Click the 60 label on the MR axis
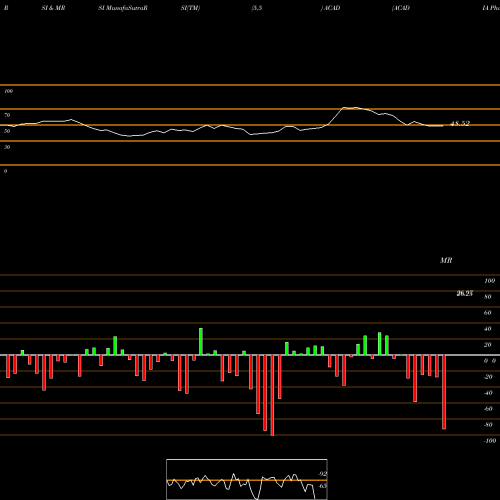The image size is (500, 500). point(488,313)
